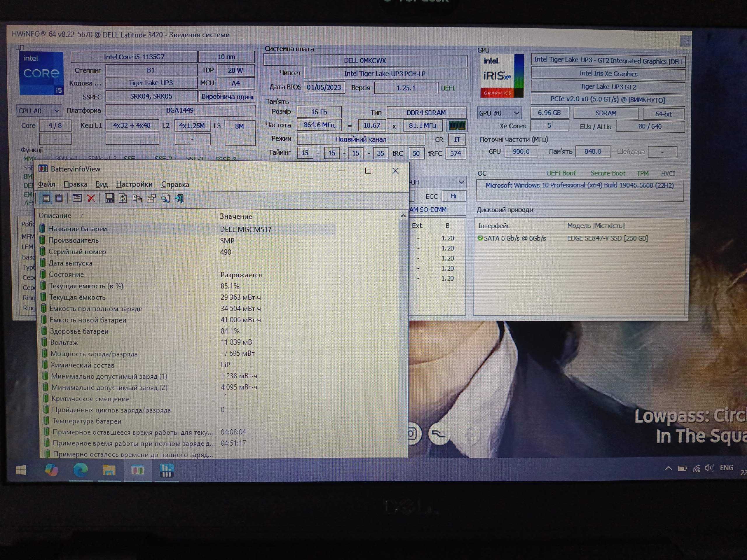This screenshot has height=560, width=747.
Task: Click the BatteryInfoView scrollbar up arrow
Action: coord(403,215)
